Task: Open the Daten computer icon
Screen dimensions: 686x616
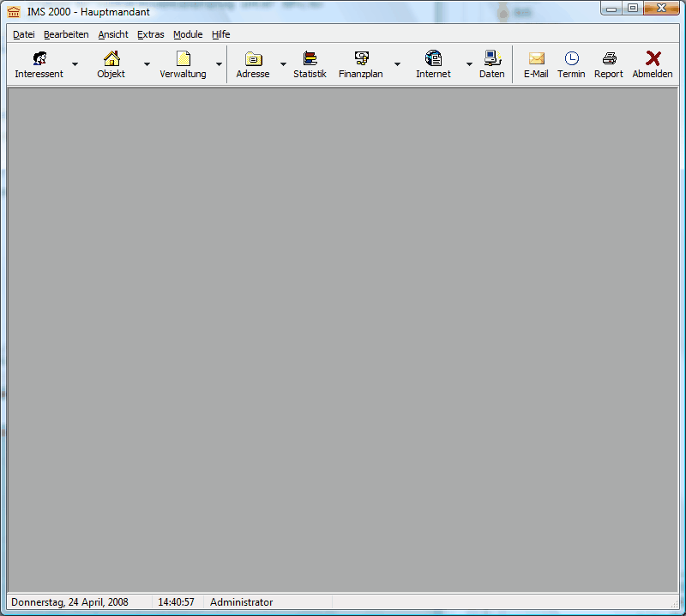Action: (492, 58)
